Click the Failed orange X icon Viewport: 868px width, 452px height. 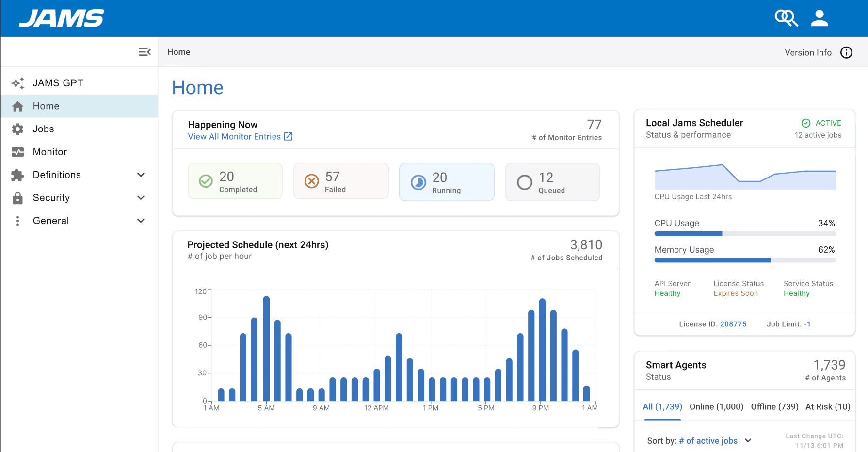(x=312, y=181)
